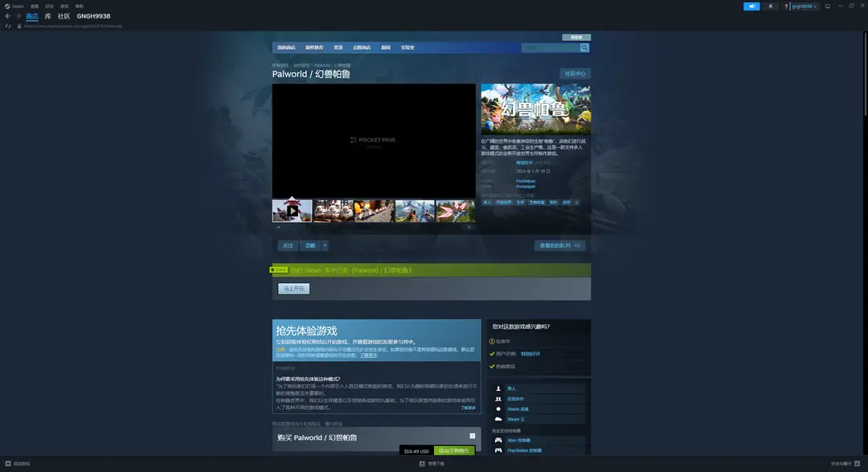Click the single-player person icon

pyautogui.click(x=498, y=388)
